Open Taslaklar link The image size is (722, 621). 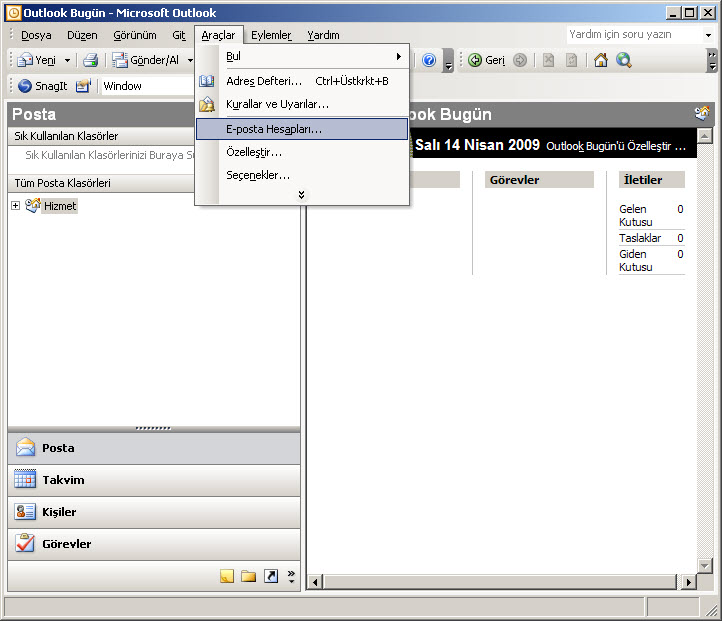[x=640, y=238]
